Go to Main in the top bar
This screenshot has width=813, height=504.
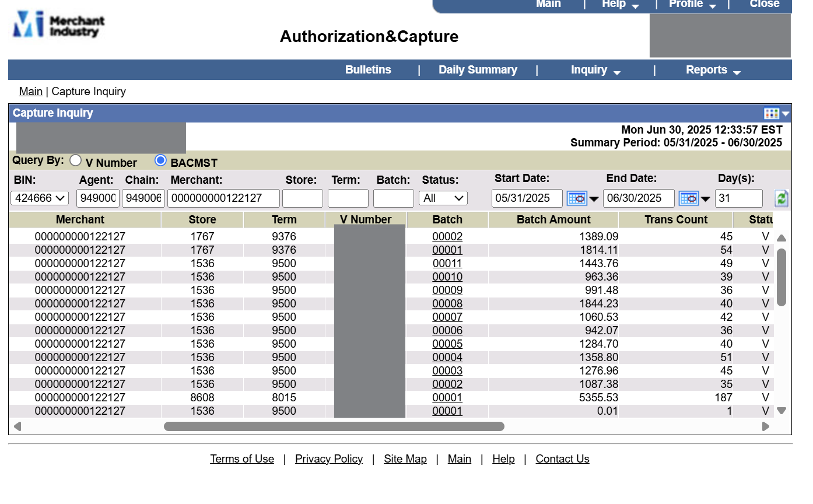click(548, 4)
